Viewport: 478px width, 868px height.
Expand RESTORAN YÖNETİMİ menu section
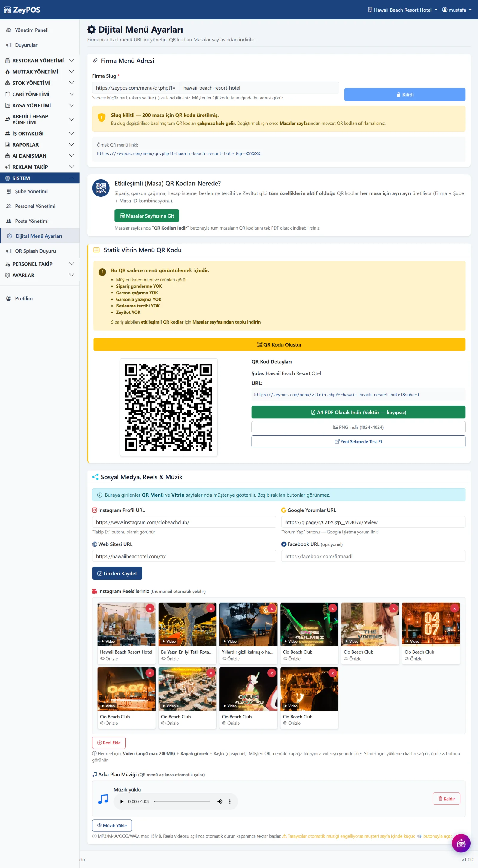click(x=40, y=60)
